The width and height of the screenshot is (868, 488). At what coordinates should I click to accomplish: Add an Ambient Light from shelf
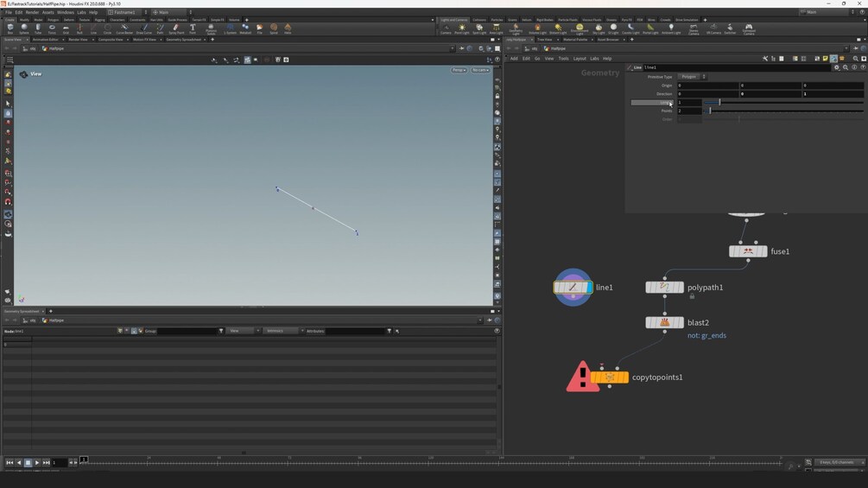click(671, 29)
